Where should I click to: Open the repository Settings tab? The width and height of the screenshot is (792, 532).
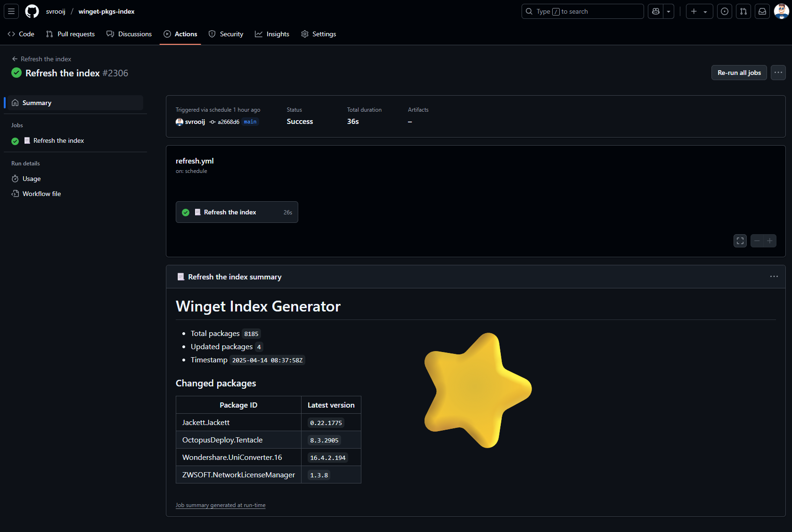tap(319, 34)
